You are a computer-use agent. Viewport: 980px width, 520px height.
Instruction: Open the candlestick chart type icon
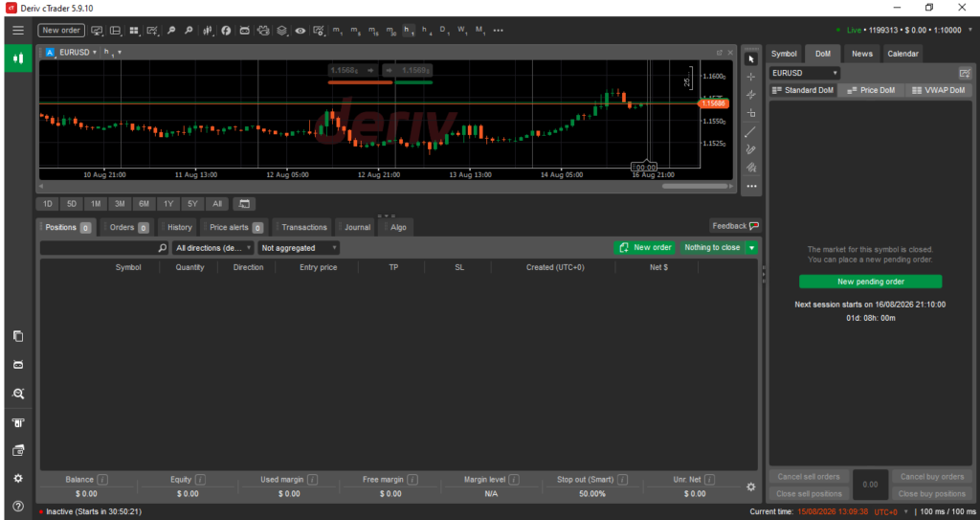(208, 30)
